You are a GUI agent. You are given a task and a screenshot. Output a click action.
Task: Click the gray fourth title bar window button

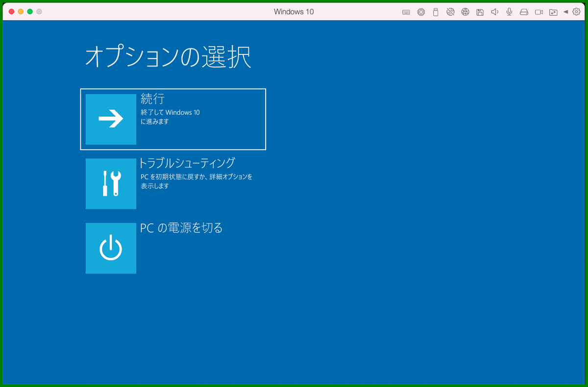click(x=39, y=12)
